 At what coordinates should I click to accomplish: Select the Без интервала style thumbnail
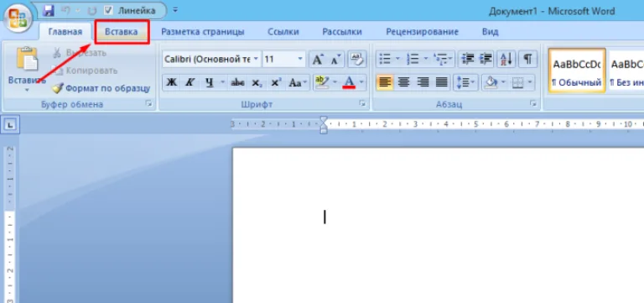tap(626, 71)
